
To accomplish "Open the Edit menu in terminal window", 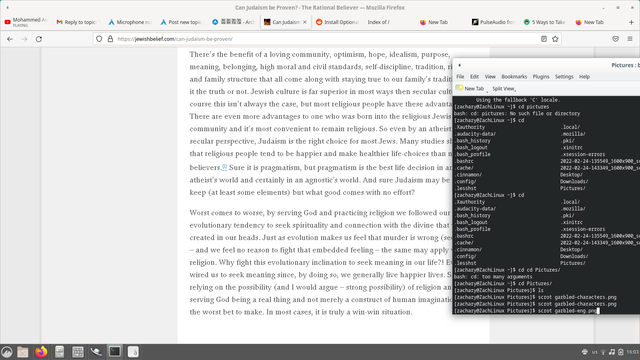I will click(474, 77).
